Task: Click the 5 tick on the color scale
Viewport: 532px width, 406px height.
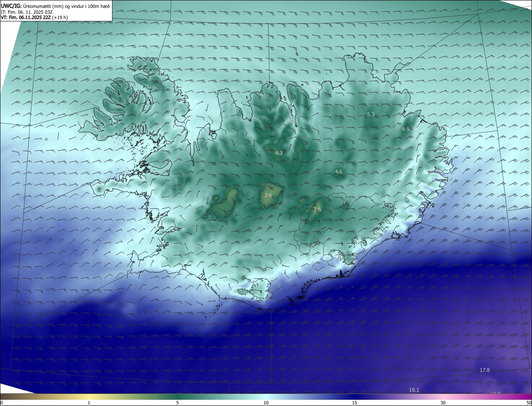Action: (x=177, y=403)
